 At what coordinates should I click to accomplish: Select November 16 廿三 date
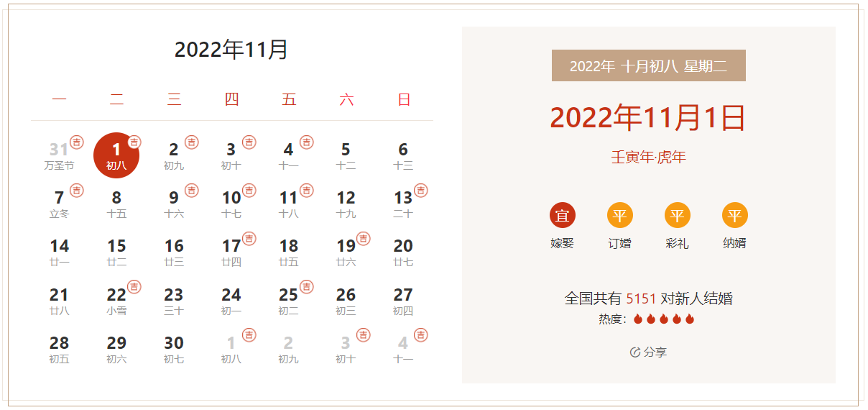click(174, 252)
